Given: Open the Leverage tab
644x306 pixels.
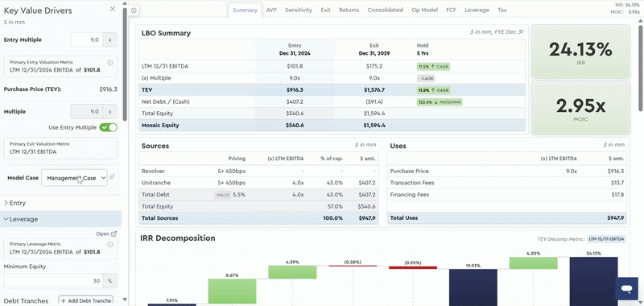Looking at the screenshot, I should click(x=477, y=10).
